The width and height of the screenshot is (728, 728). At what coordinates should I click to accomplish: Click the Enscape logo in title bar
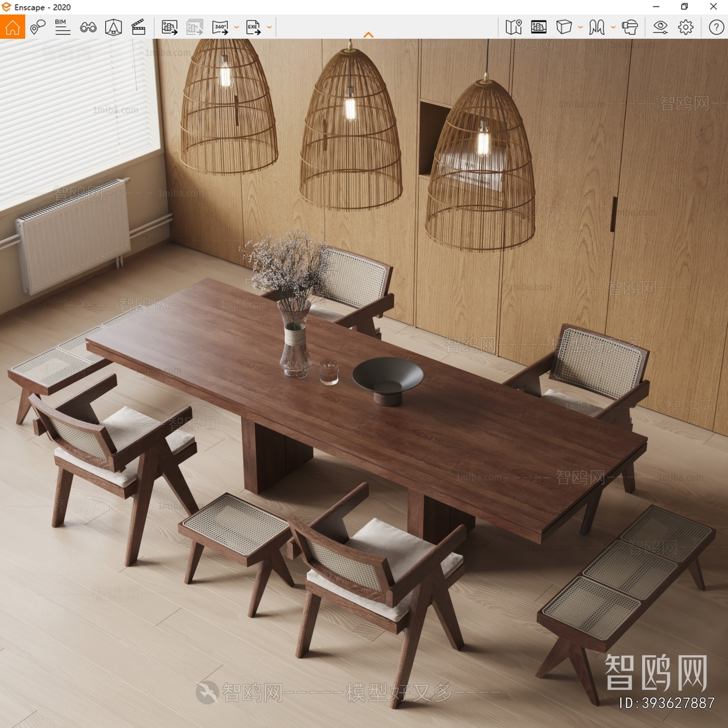(6, 7)
